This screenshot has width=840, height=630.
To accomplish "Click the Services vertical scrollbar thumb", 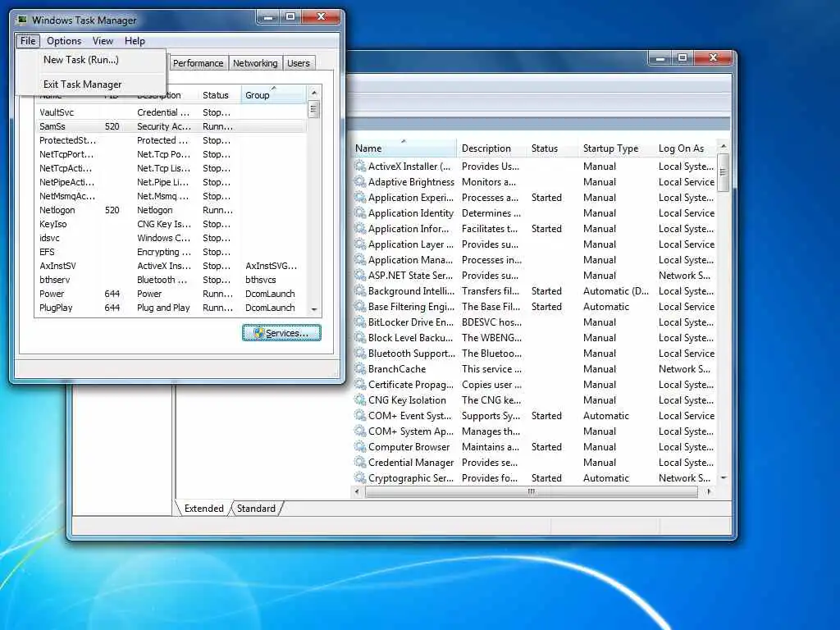I will pos(724,172).
